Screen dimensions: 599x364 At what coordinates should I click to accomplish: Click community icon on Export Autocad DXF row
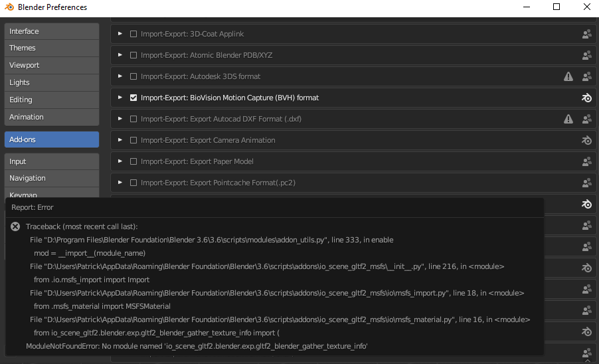click(x=587, y=119)
